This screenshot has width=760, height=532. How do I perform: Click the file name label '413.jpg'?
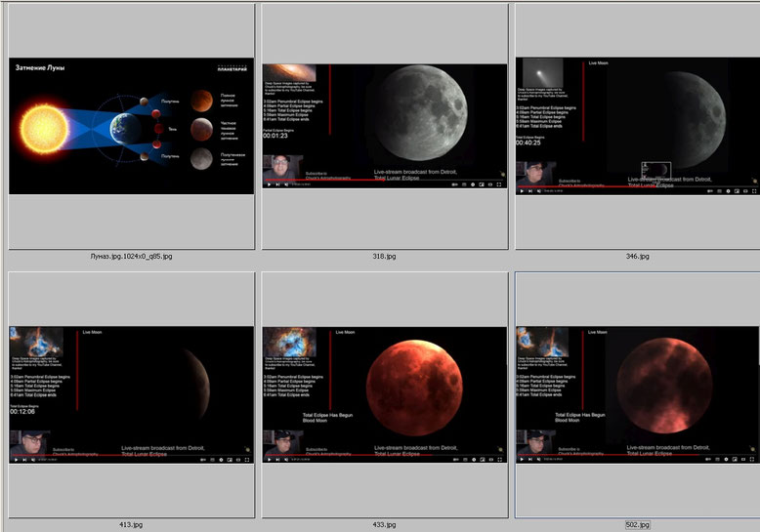pos(131,525)
